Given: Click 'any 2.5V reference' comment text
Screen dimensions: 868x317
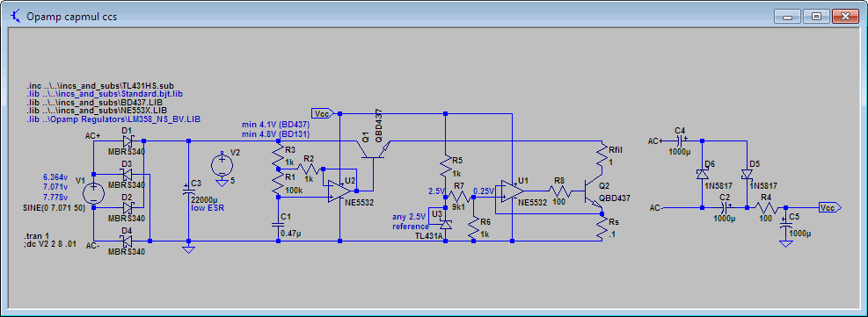Looking at the screenshot, I should click(410, 221).
